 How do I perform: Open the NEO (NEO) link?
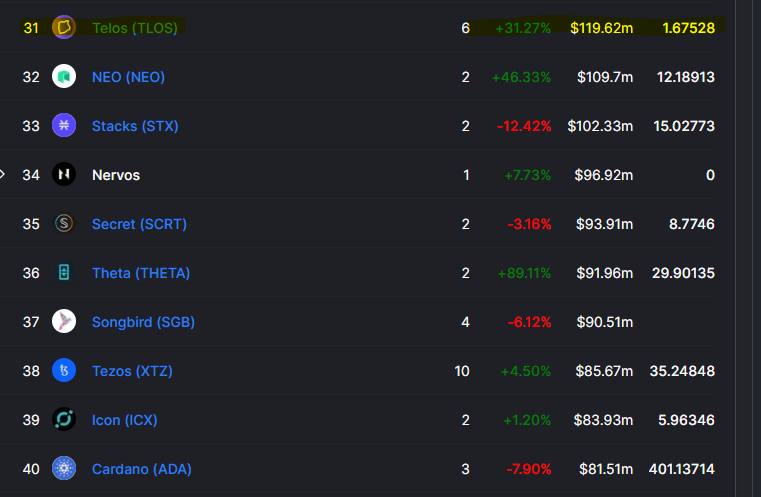[x=128, y=77]
